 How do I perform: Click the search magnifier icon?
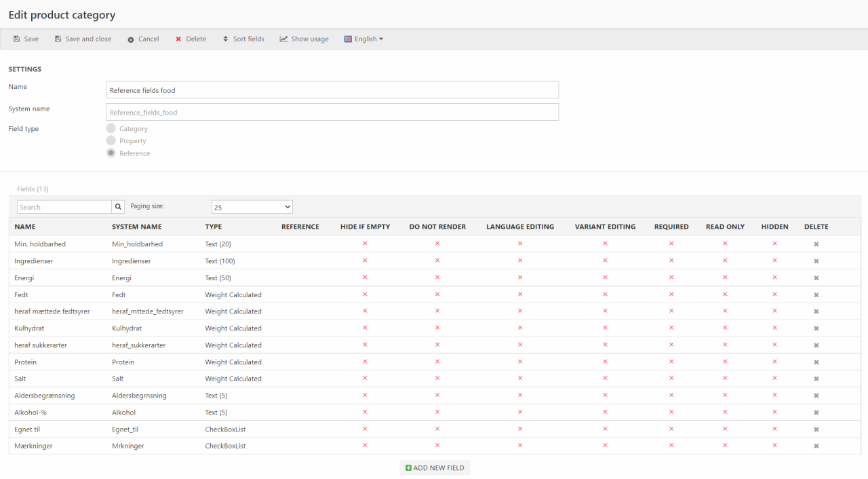[119, 207]
